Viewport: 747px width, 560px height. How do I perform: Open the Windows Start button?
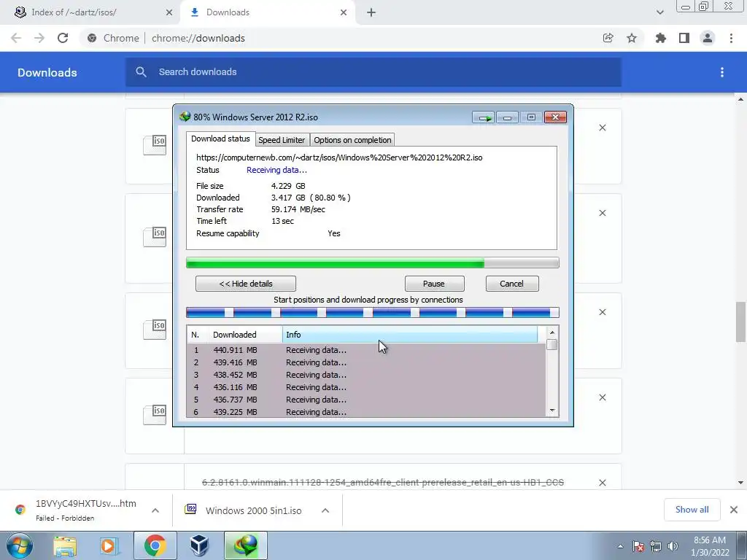click(19, 545)
